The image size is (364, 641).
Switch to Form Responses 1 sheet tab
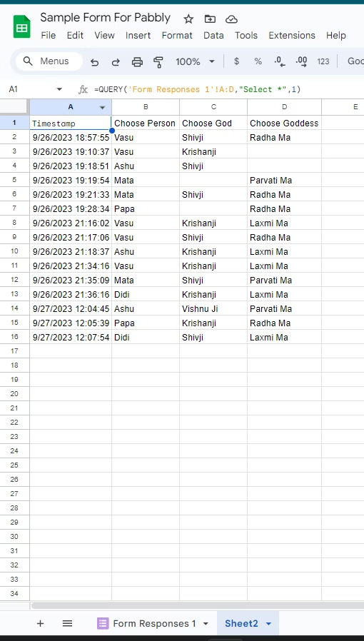tap(154, 623)
